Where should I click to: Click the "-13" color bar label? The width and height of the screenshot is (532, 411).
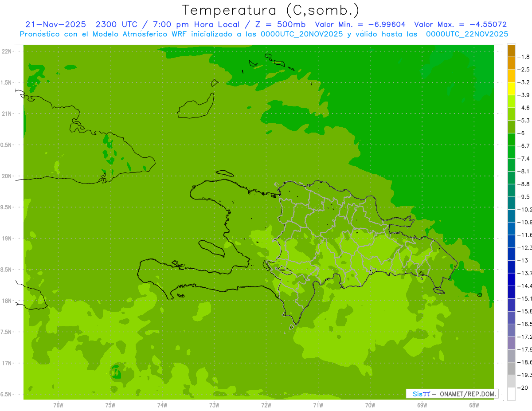pos(523,261)
